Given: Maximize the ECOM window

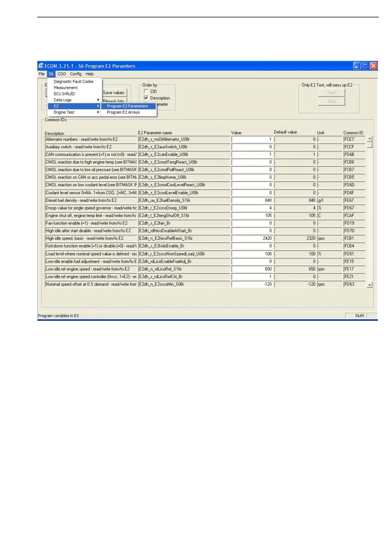Looking at the screenshot, I should (365, 66).
